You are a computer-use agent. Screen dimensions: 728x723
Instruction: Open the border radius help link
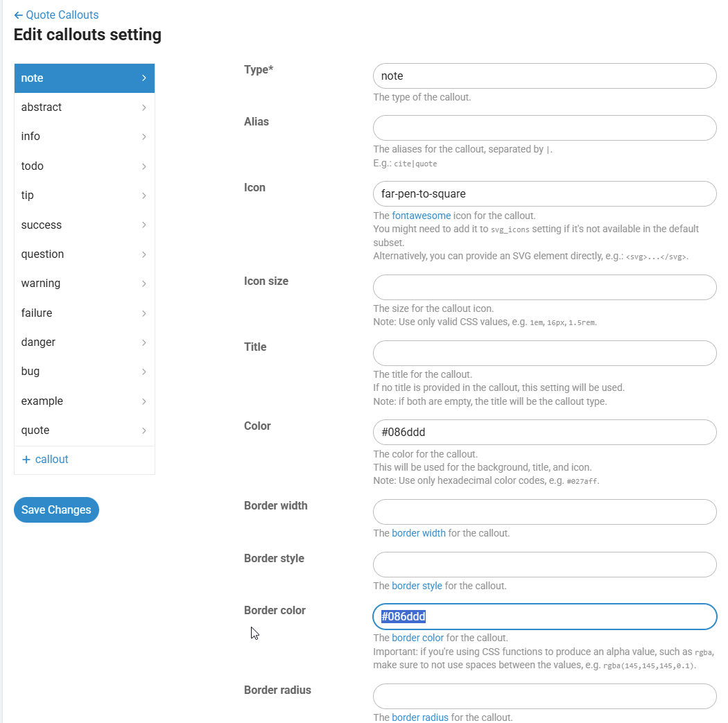tap(420, 717)
